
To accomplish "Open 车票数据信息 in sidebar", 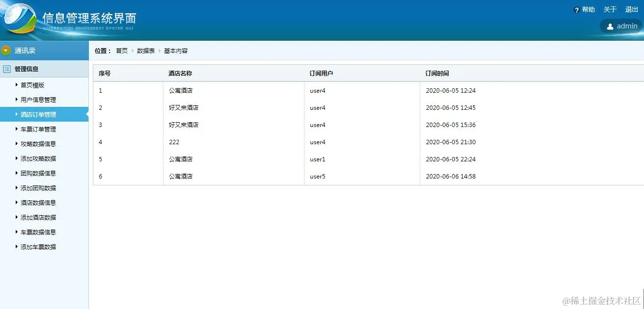I will click(x=38, y=232).
